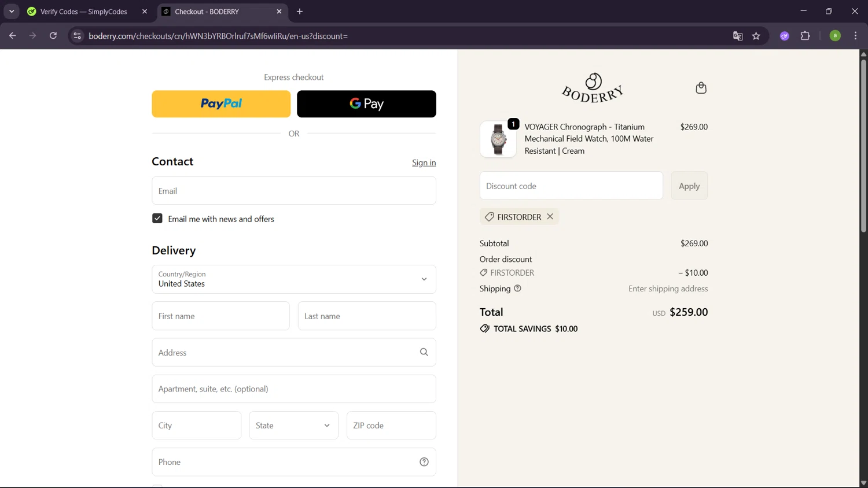
Task: Click the browser address bar URL
Action: [218, 36]
